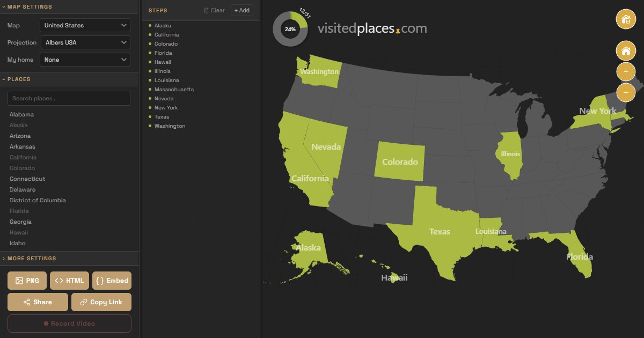
Task: Click the Colorado step in Steps panel
Action: 166,44
